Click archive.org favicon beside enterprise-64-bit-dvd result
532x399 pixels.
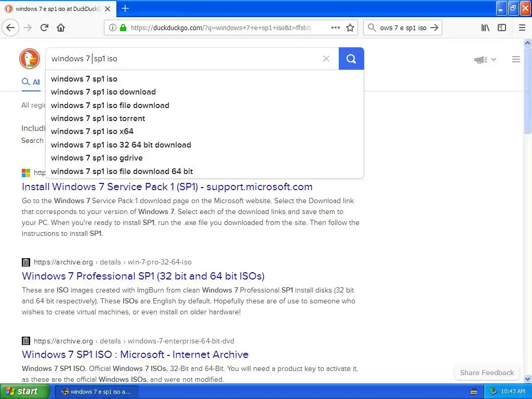(x=26, y=341)
